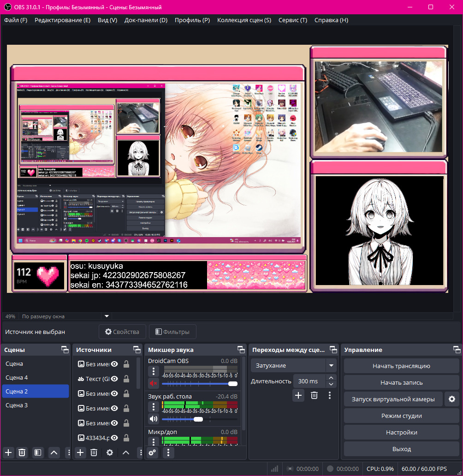The image size is (463, 476).
Task: Float the Источники dock panel
Action: point(137,350)
